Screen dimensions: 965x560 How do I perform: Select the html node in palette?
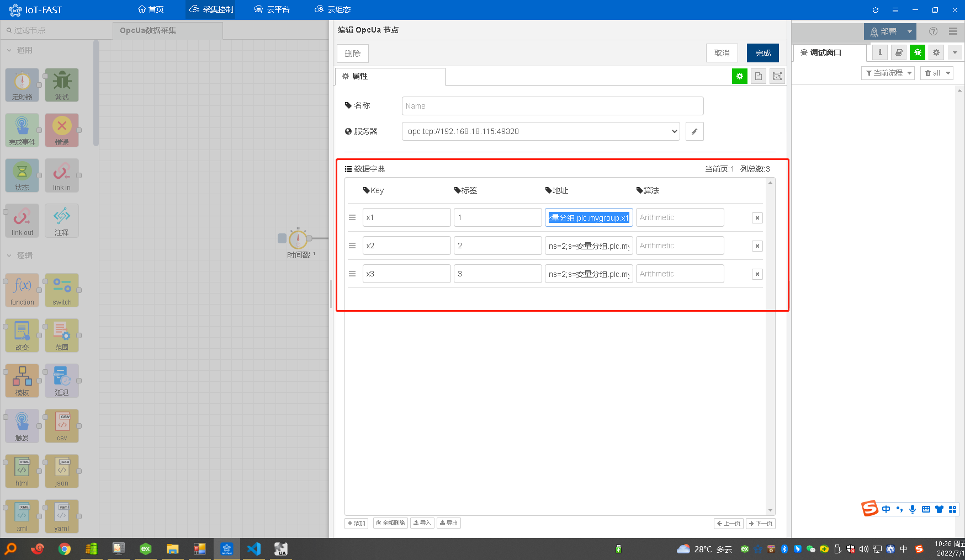(x=22, y=471)
